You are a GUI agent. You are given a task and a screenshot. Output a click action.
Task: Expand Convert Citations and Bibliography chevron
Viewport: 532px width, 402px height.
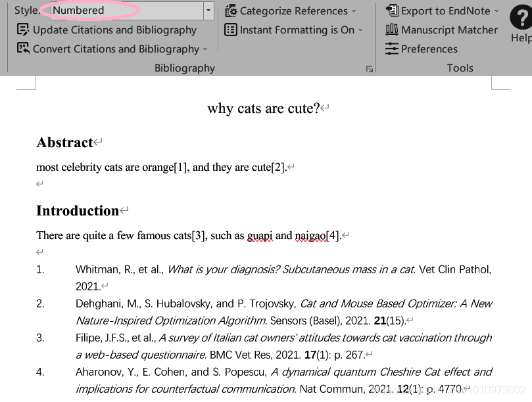205,49
